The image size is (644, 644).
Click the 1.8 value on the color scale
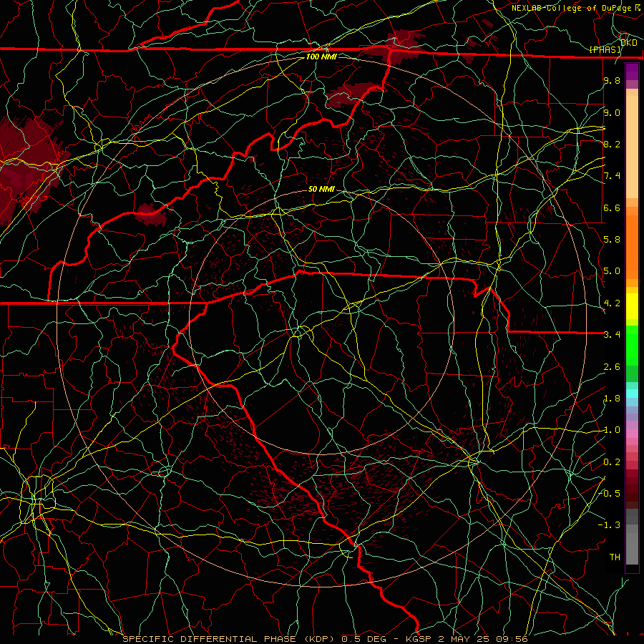click(612, 399)
